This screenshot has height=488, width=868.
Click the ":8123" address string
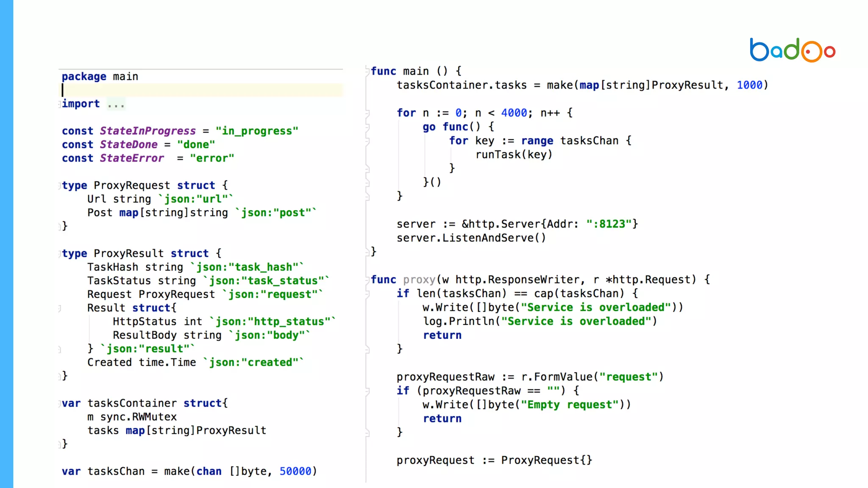pyautogui.click(x=609, y=224)
